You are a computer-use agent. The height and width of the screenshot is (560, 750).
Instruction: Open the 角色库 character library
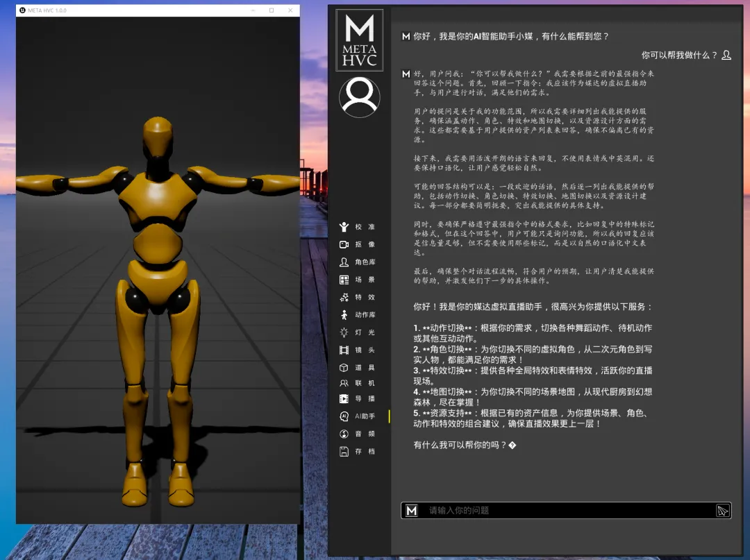point(358,262)
